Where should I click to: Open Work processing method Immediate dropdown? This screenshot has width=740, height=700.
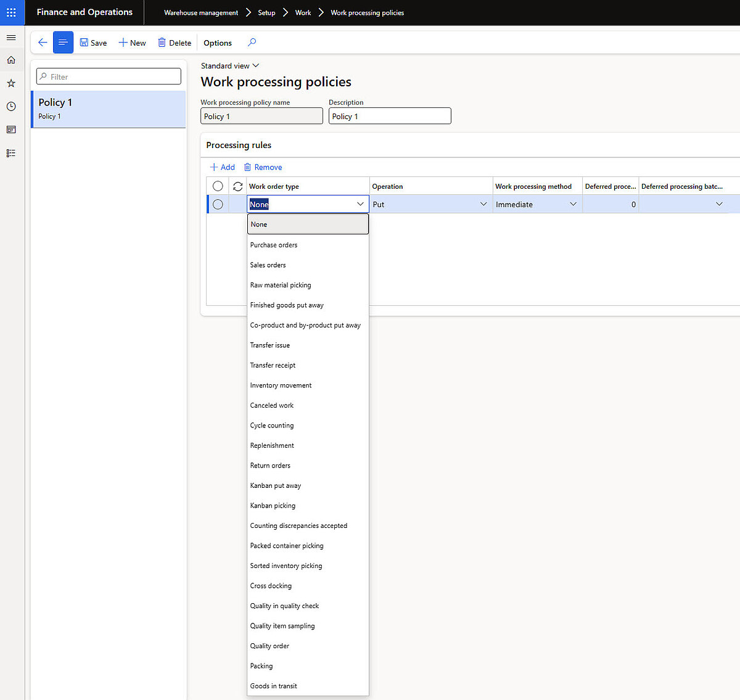(x=573, y=204)
